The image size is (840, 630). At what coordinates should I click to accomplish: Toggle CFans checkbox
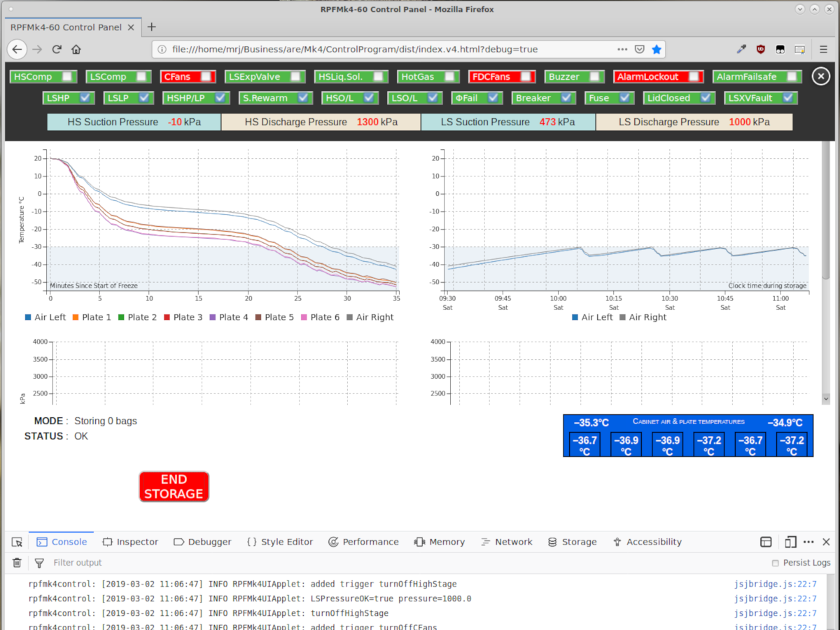click(206, 77)
